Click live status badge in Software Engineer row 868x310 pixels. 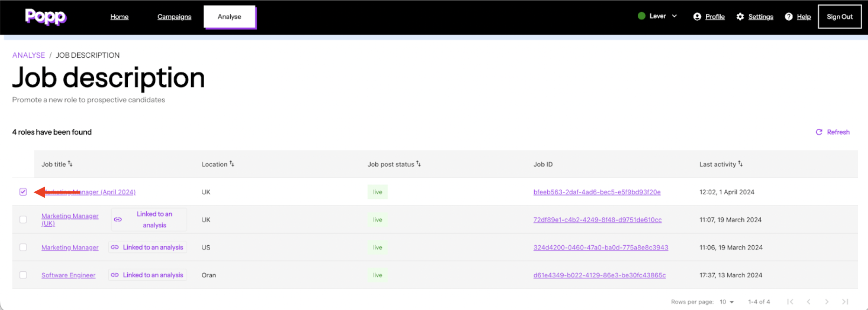tap(378, 275)
